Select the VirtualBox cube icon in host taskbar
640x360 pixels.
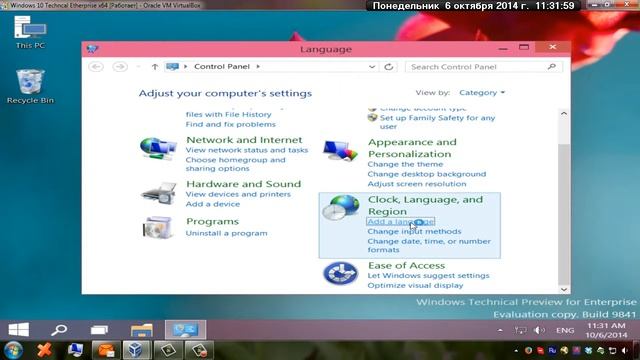tap(136, 350)
